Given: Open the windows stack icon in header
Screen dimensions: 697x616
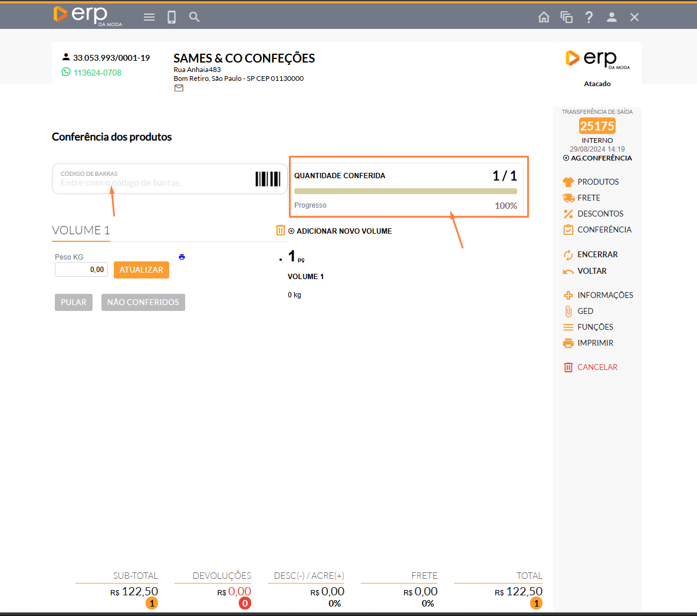Looking at the screenshot, I should [566, 17].
